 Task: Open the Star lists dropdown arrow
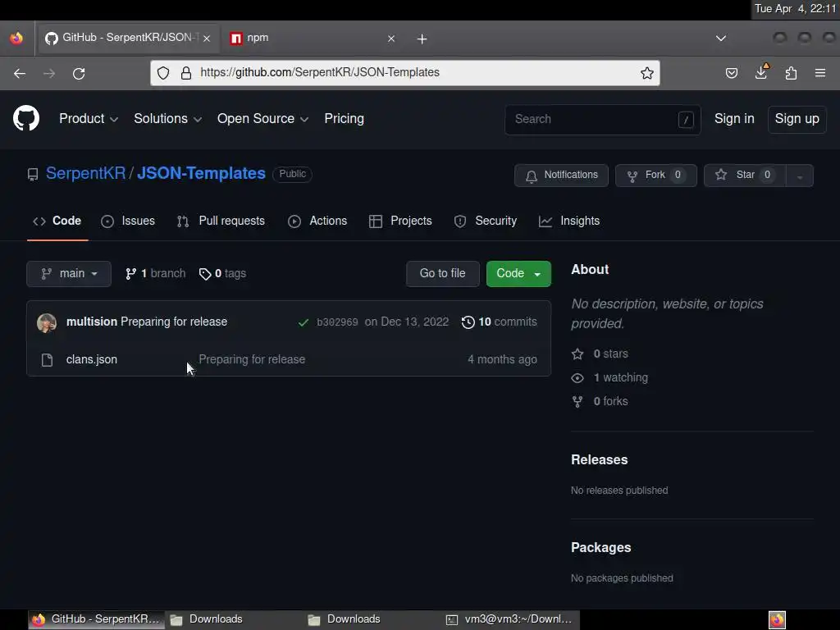pos(799,176)
